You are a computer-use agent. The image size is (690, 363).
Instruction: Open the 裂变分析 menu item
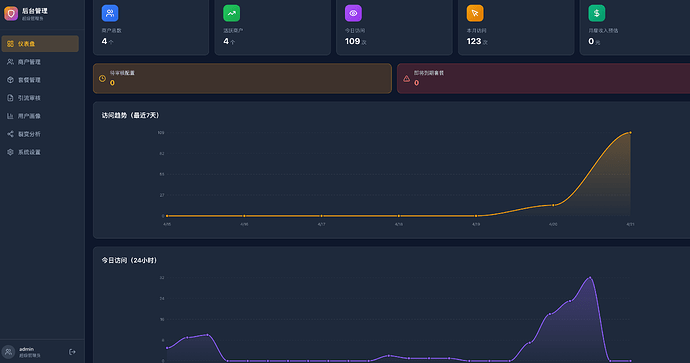[x=40, y=134]
